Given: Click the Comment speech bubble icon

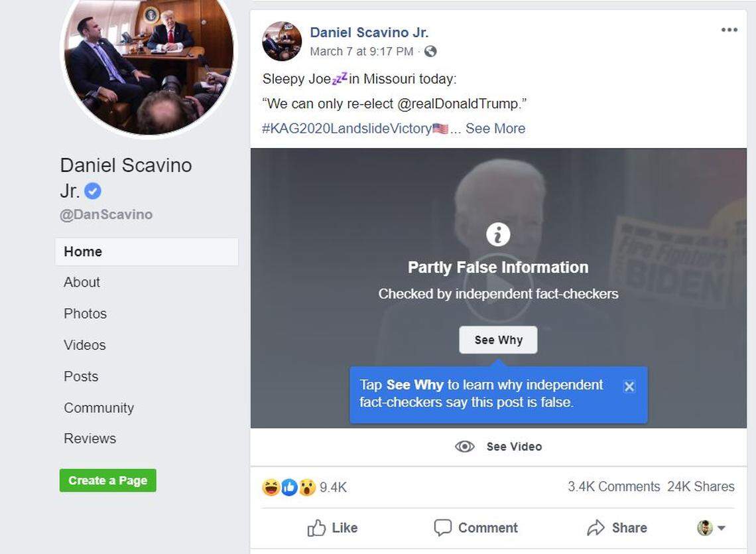Looking at the screenshot, I should [x=443, y=527].
